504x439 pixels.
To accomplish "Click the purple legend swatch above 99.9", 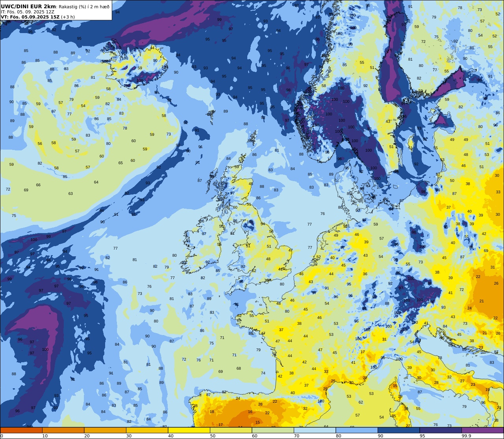I will [x=482, y=430].
